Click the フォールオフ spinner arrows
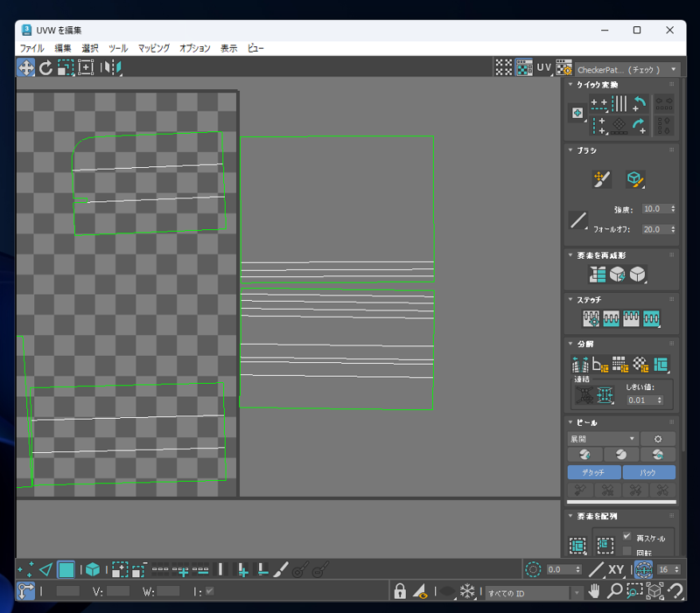The height and width of the screenshot is (613, 700). (673, 229)
